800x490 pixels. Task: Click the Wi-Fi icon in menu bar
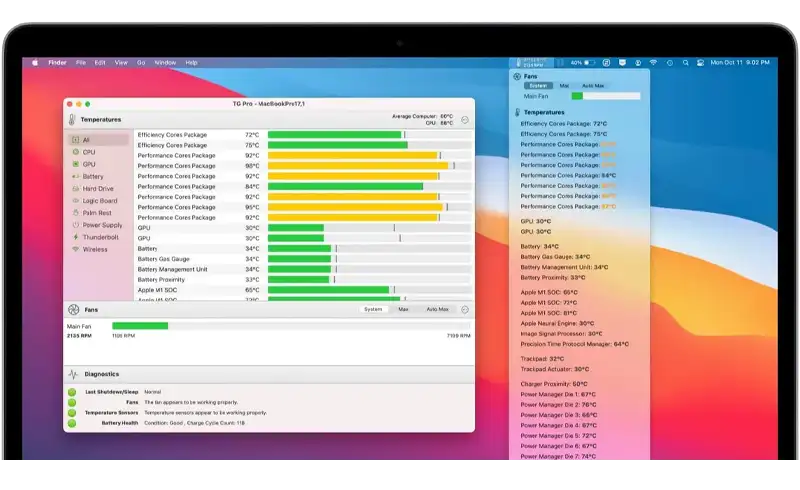(652, 62)
